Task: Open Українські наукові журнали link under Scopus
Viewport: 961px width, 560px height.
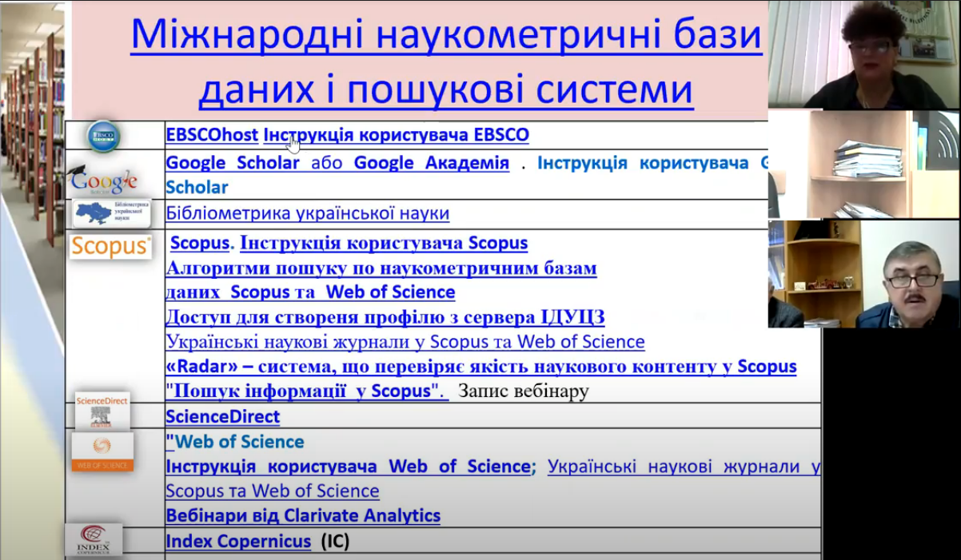Action: pyautogui.click(x=405, y=342)
